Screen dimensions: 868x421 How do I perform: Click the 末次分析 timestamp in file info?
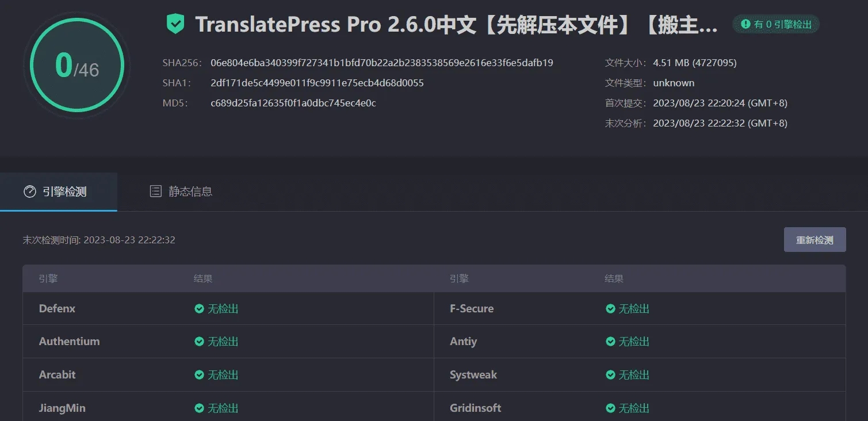(x=720, y=123)
